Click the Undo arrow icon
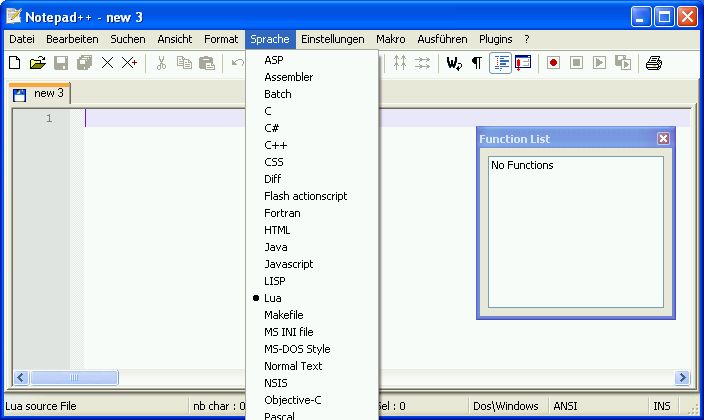The image size is (704, 420). click(x=238, y=63)
